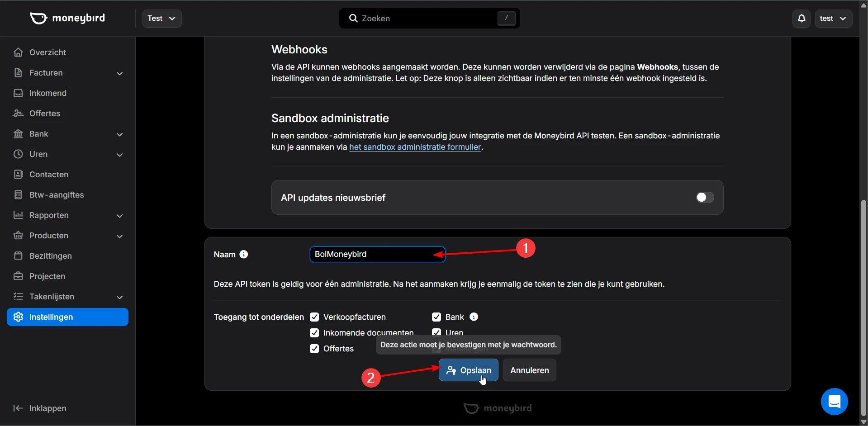Click the Opslaan button
Viewport: 868px width, 426px height.
[468, 370]
